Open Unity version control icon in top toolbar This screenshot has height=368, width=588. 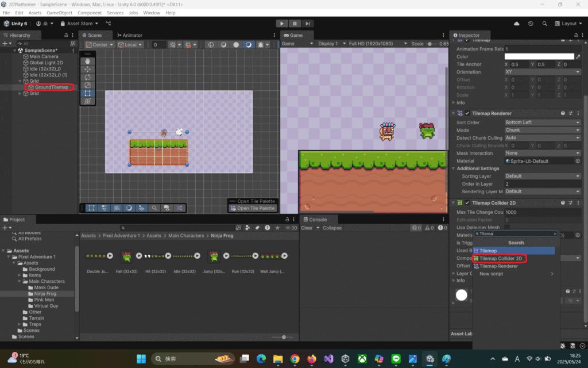tap(109, 23)
